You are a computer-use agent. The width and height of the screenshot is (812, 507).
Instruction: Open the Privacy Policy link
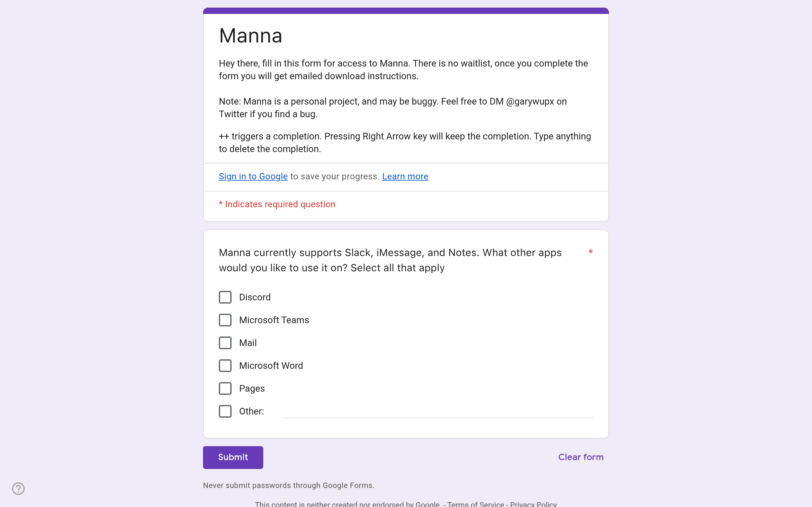[x=533, y=504]
